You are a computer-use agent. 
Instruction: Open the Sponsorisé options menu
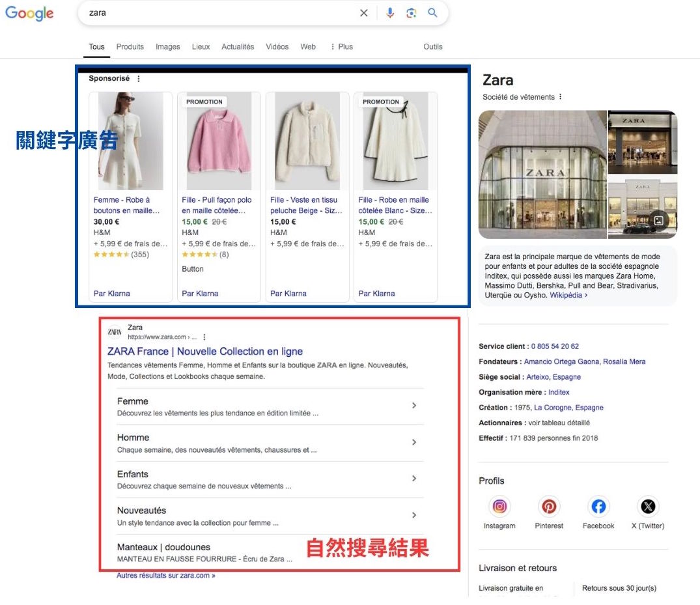139,79
